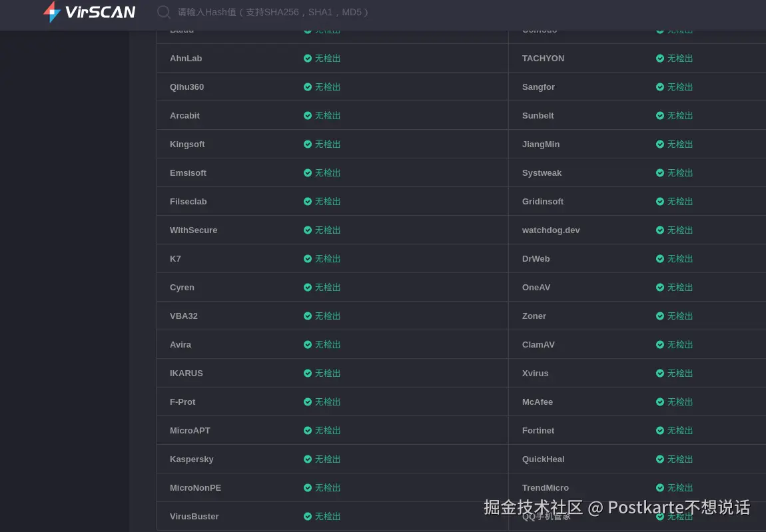
Task: Click the green check icon for DrWeb
Action: (x=660, y=258)
